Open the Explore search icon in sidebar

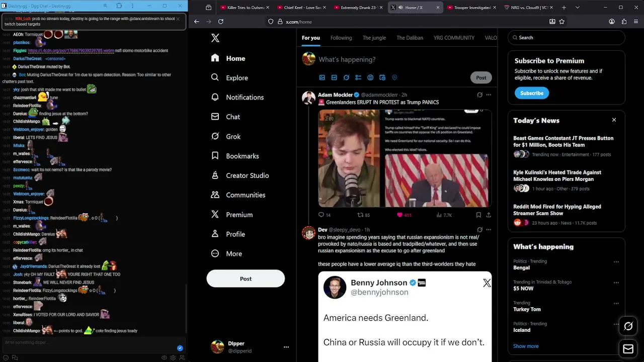[215, 77]
